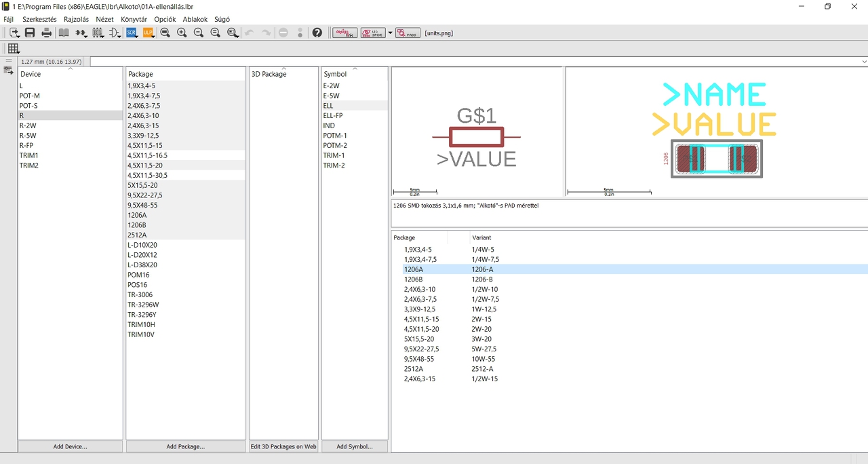Image resolution: width=868 pixels, height=464 pixels.
Task: Click Edit 3D Packages on Web button
Action: pos(283,446)
